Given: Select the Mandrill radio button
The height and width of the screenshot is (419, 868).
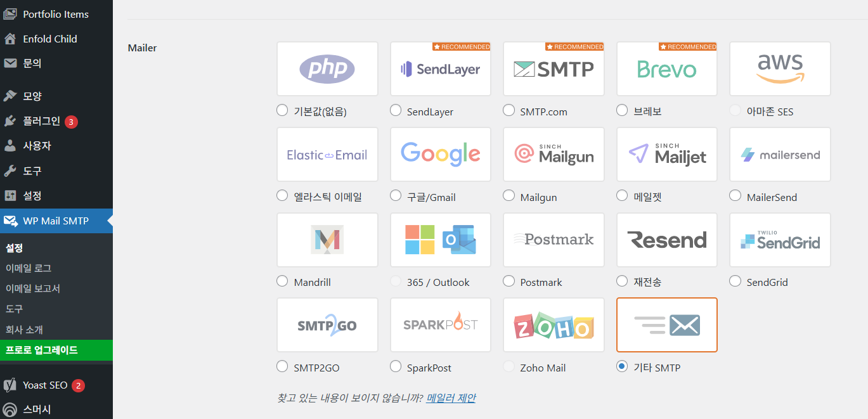Looking at the screenshot, I should (x=282, y=281).
